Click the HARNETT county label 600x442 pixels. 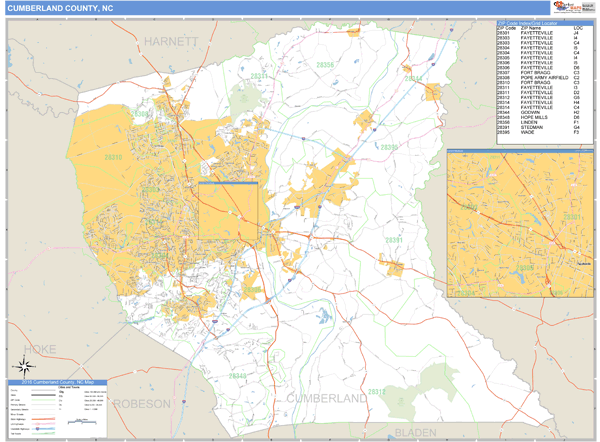(171, 42)
